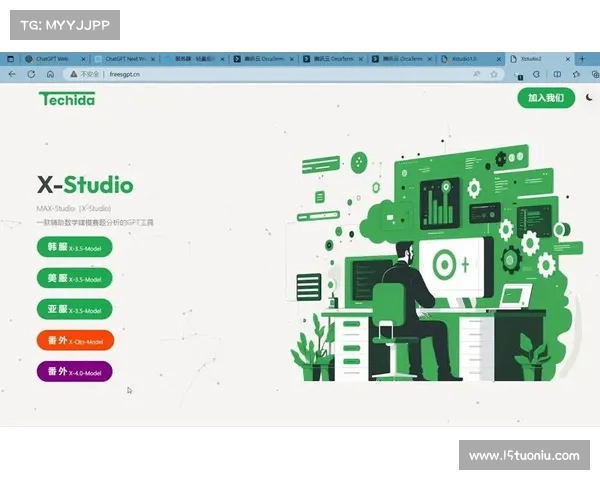Close the Xstudio1.0 tab
Viewport: 600px width, 480px height.
coord(499,59)
